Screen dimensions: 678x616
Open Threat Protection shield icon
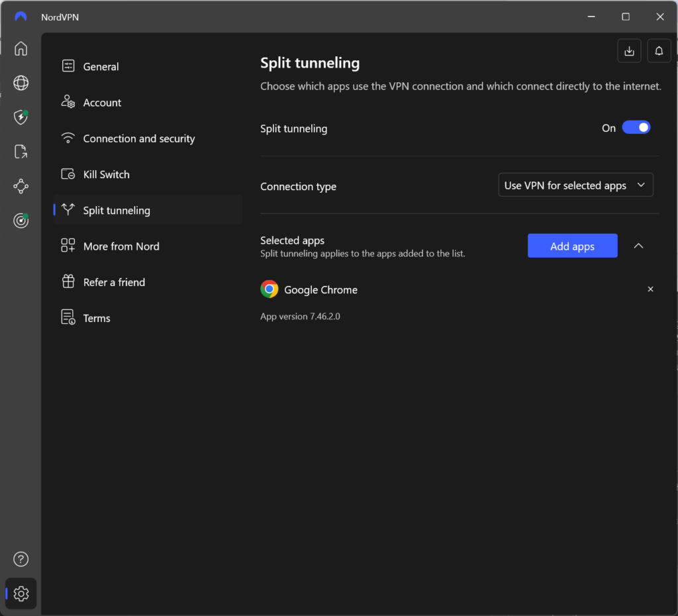[x=21, y=117]
